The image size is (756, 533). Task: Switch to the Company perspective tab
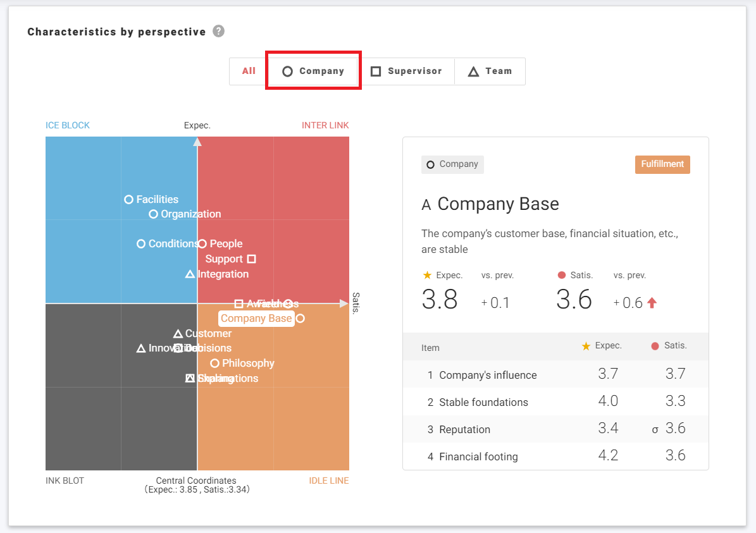pos(313,71)
